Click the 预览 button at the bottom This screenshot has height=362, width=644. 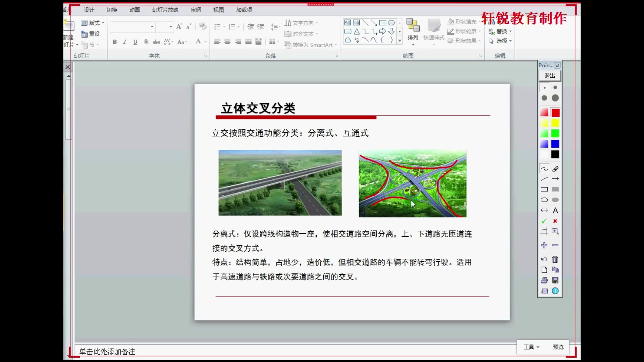click(558, 347)
